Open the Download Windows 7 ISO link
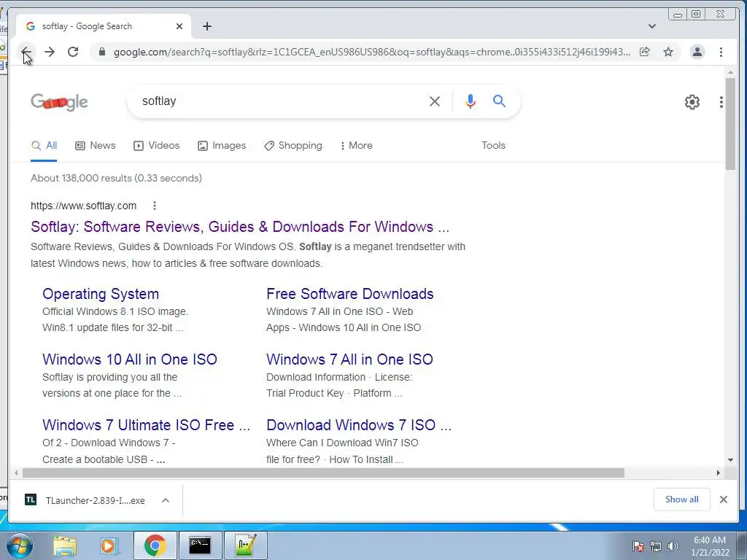This screenshot has height=560, width=747. coord(358,425)
